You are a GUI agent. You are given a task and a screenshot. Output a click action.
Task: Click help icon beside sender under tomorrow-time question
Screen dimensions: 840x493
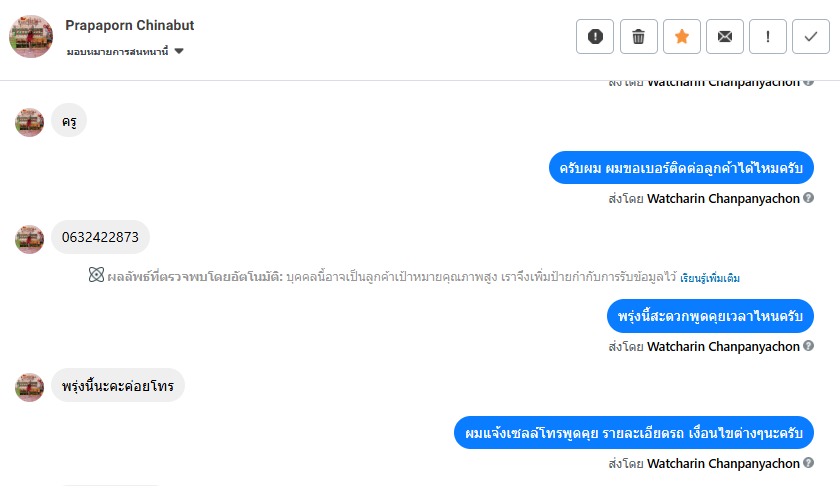tap(808, 347)
